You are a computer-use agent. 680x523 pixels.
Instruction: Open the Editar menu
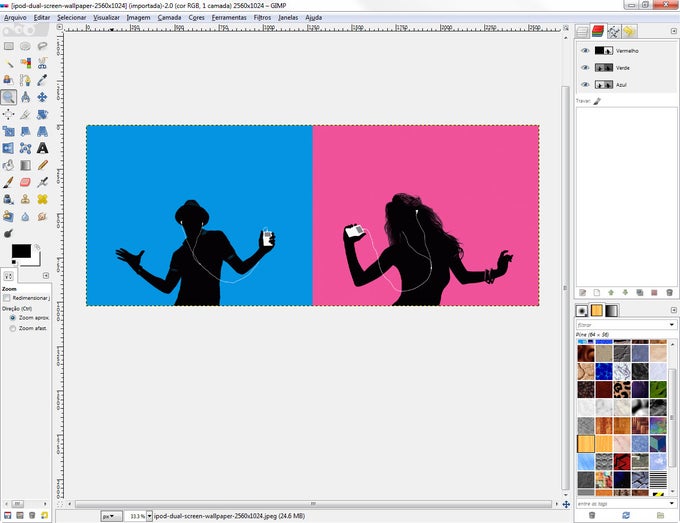42,18
